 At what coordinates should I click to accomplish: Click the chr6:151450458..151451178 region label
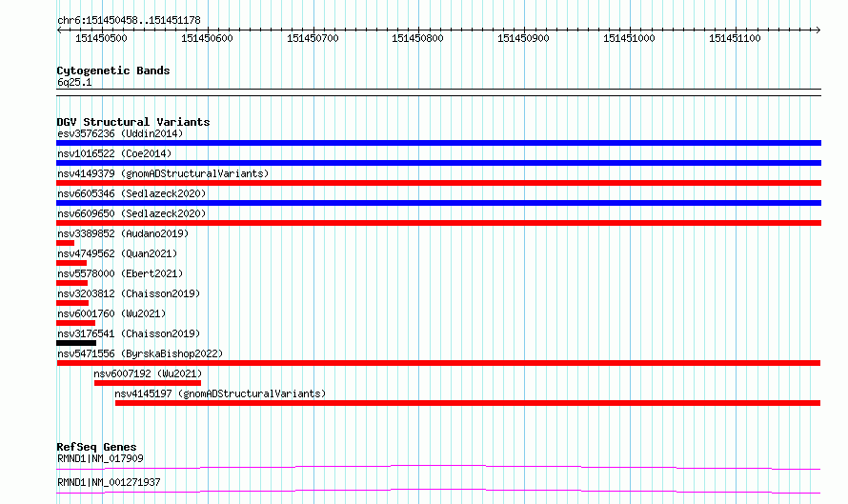click(129, 20)
